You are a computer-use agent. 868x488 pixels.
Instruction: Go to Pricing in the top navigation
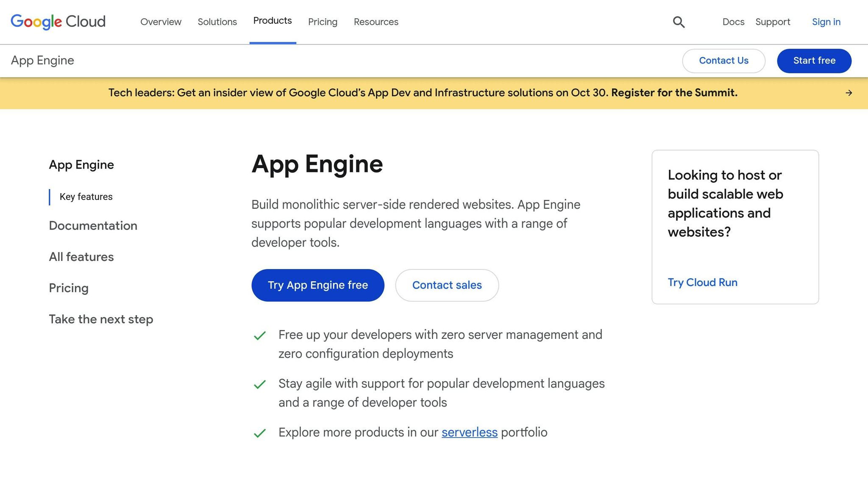tap(323, 22)
